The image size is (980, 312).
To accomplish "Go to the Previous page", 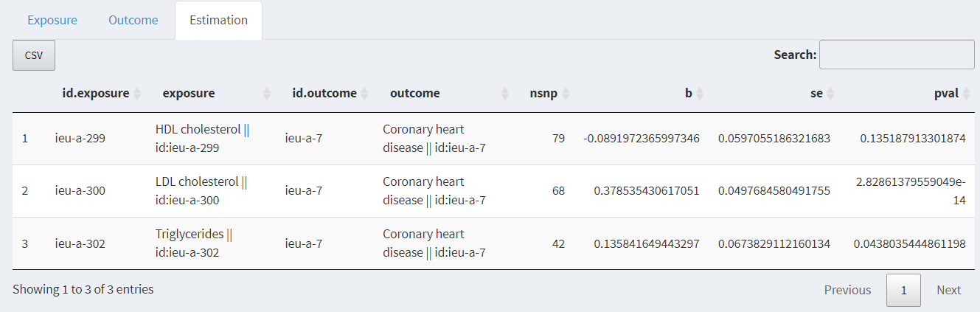I will (x=847, y=290).
